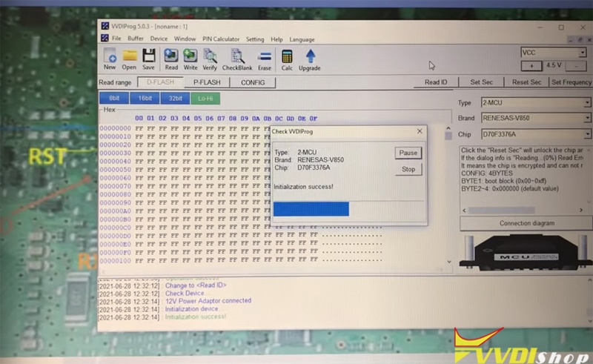This screenshot has height=364, width=593.
Task: Select hex row address 00000000
Action: 116,128
